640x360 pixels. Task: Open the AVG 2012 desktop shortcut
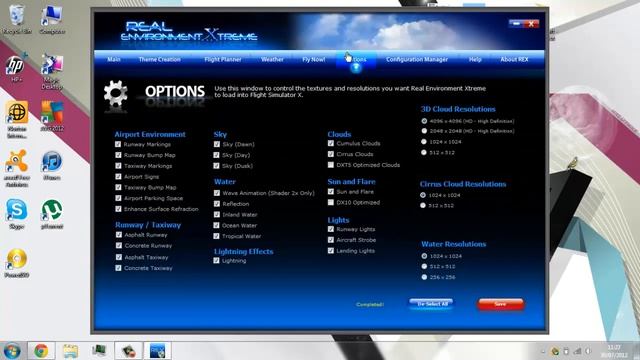(x=52, y=116)
